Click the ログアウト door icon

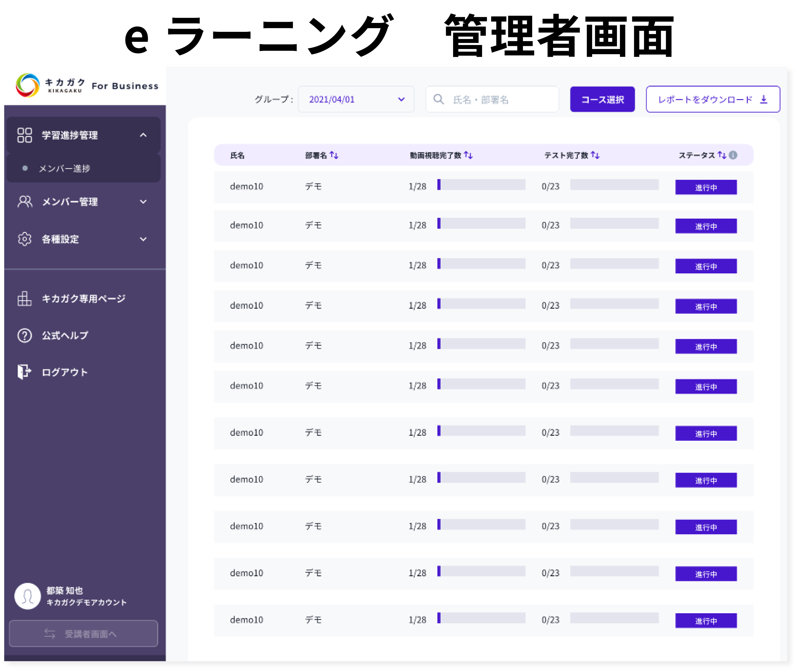click(24, 372)
